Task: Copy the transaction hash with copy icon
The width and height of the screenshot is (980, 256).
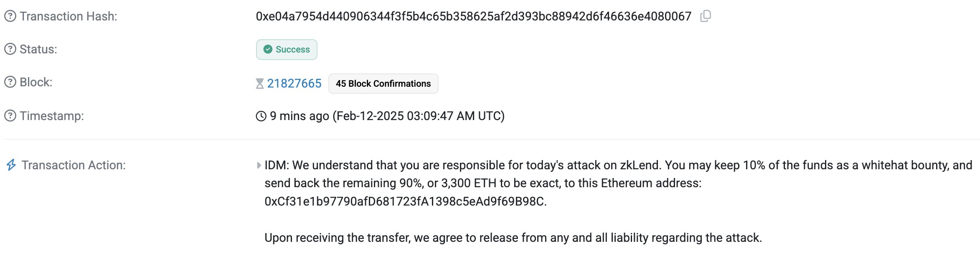Action: 706,16
